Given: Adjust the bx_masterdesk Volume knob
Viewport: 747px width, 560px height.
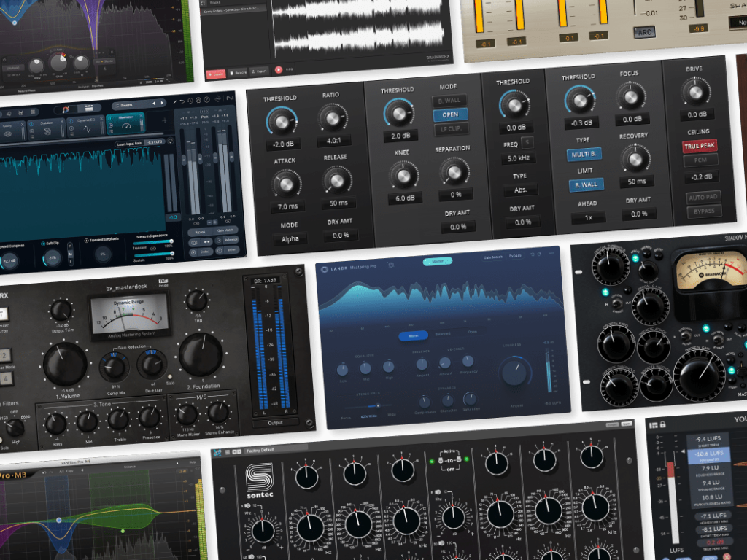Looking at the screenshot, I should 66,362.
